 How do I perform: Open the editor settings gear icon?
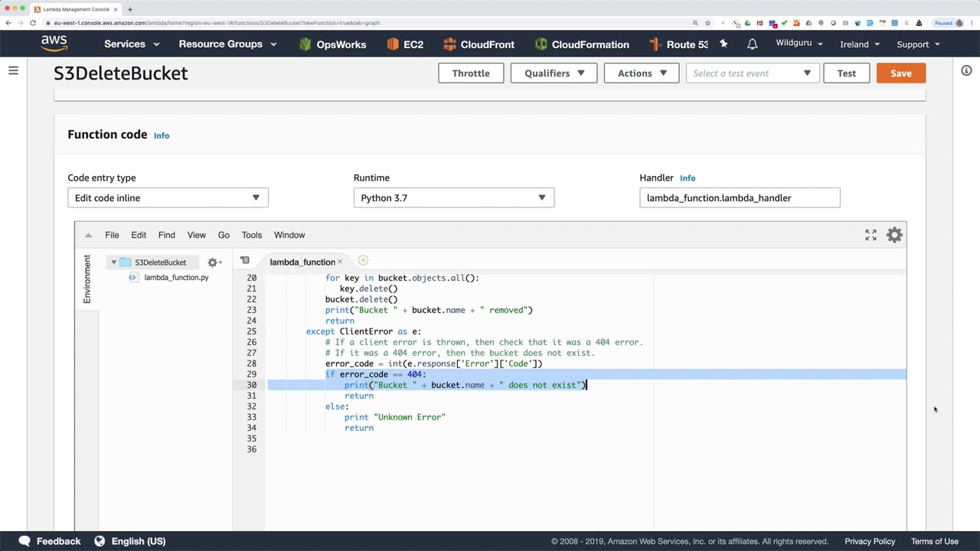pos(894,235)
